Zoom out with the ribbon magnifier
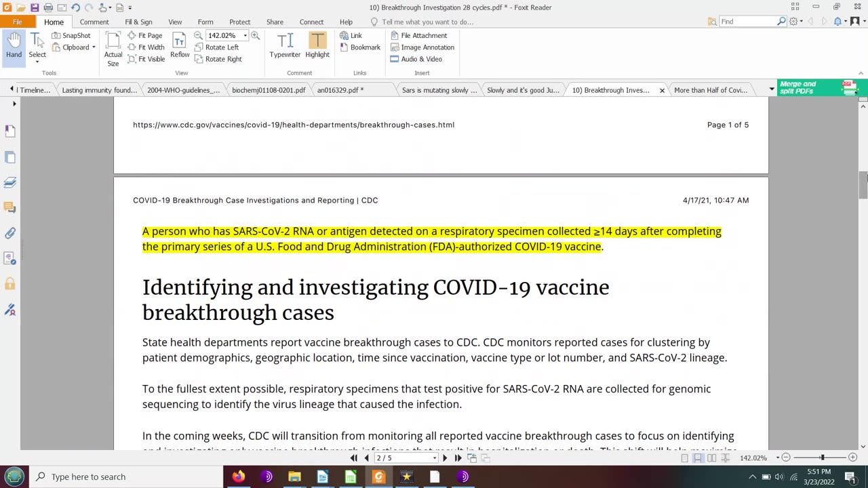This screenshot has height=488, width=868. pyautogui.click(x=199, y=35)
